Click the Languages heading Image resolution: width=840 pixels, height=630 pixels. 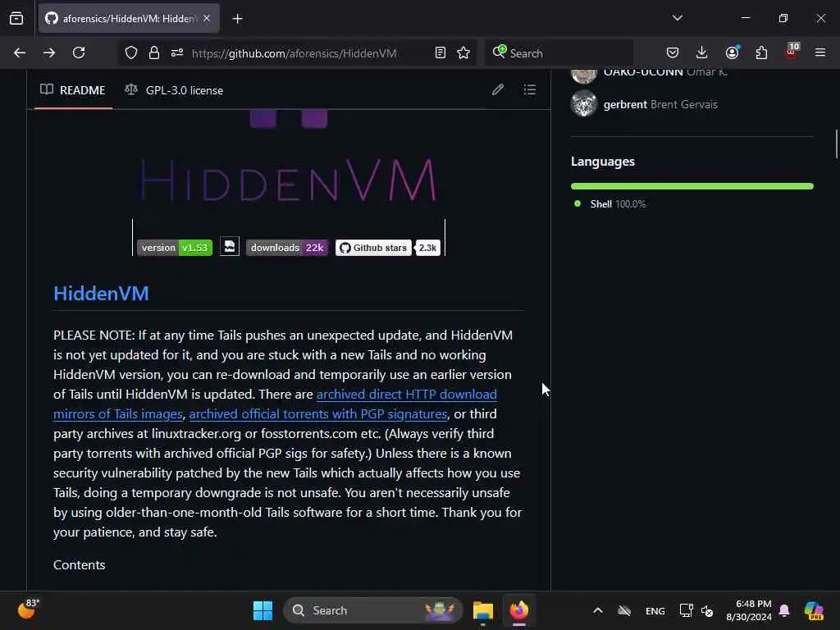603,162
